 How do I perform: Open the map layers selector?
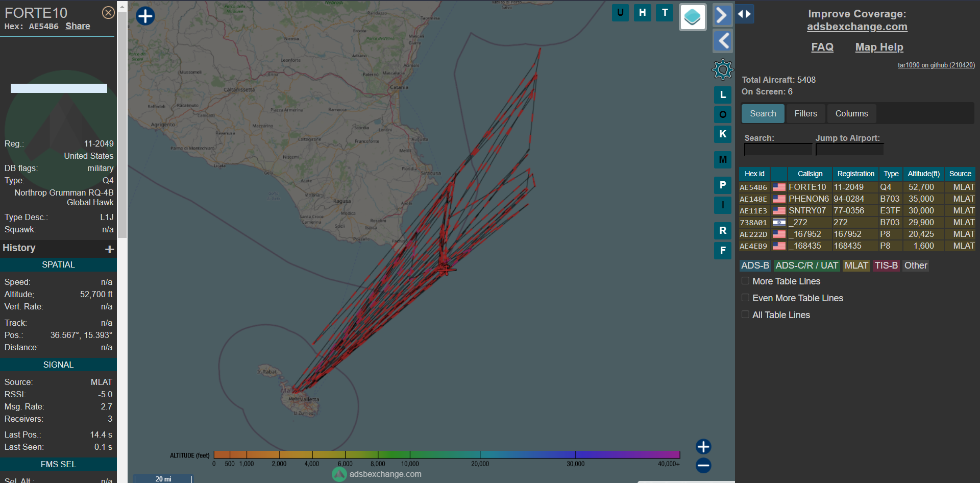693,17
